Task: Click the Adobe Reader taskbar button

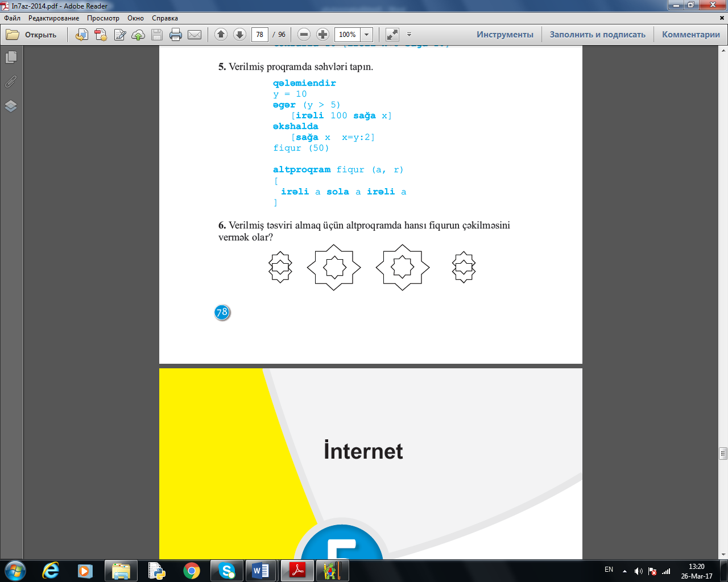Action: click(297, 571)
